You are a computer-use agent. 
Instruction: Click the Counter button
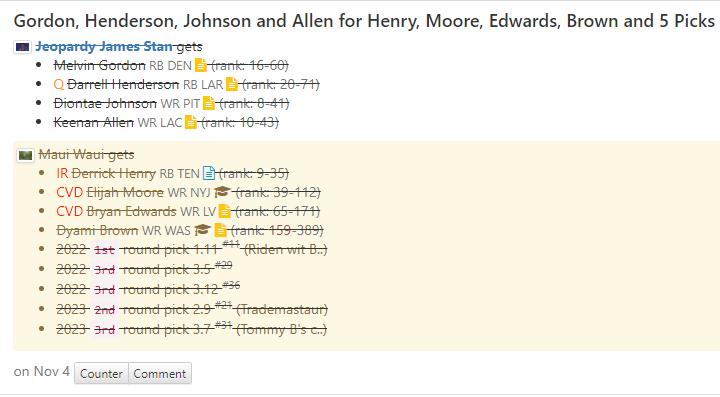pos(101,374)
